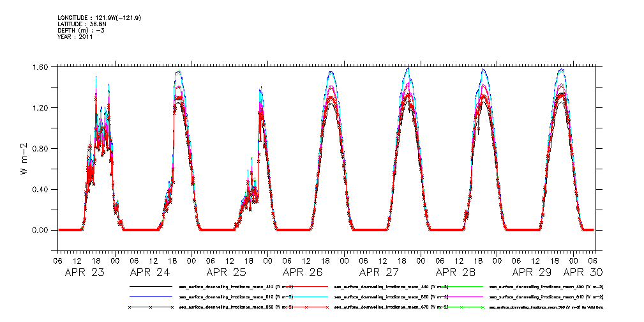Click the red x-marked legend line sample

306,307
